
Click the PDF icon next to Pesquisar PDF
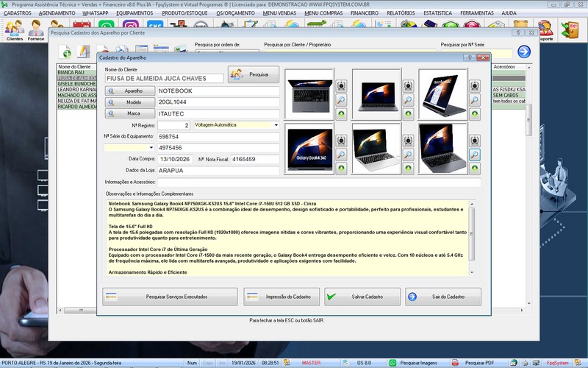click(455, 363)
